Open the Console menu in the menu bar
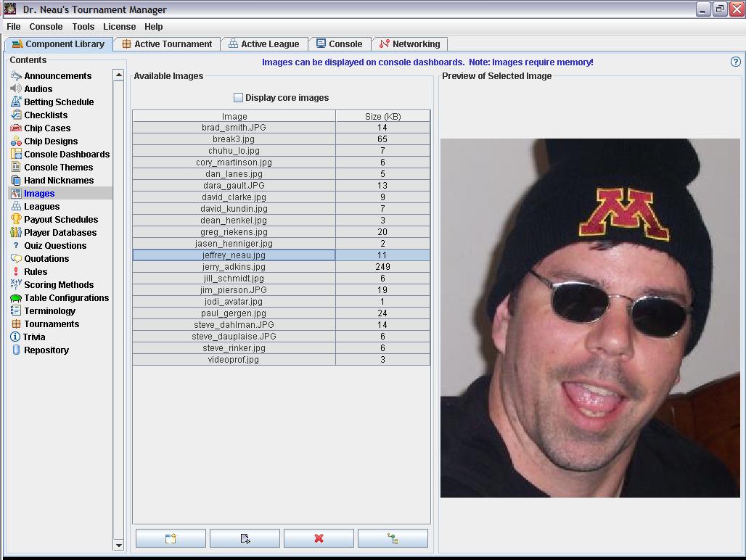The height and width of the screenshot is (560, 746). [x=46, y=27]
